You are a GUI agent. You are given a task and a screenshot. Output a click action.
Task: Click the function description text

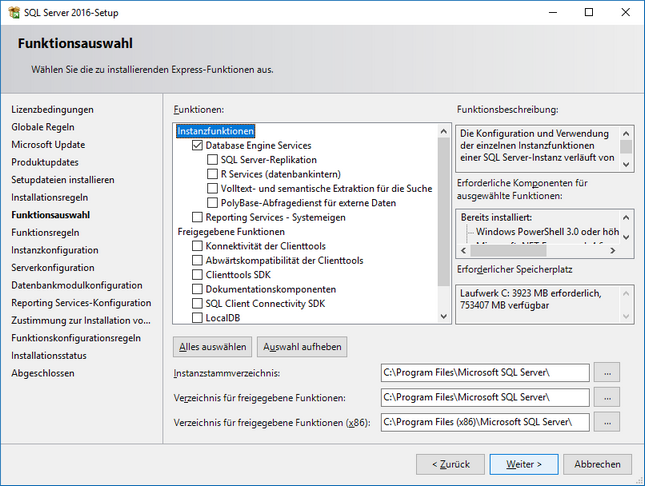537,146
